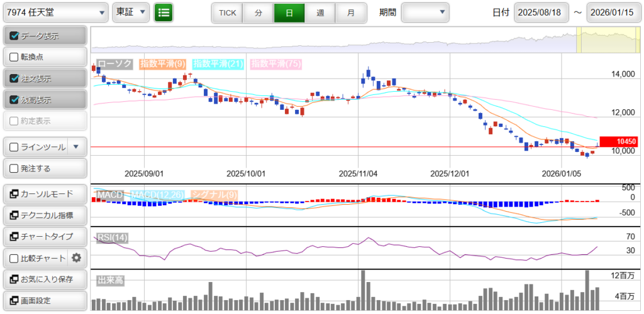Uncheck the データ表示 checkbox
The width and height of the screenshot is (644, 314).
[x=14, y=36]
